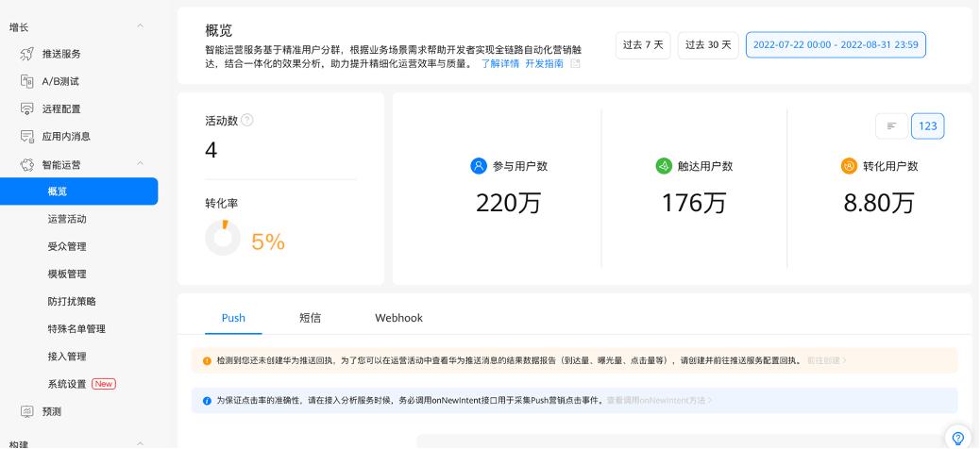This screenshot has width=980, height=449.
Task: Click the 预测 label
Action: coord(51,411)
